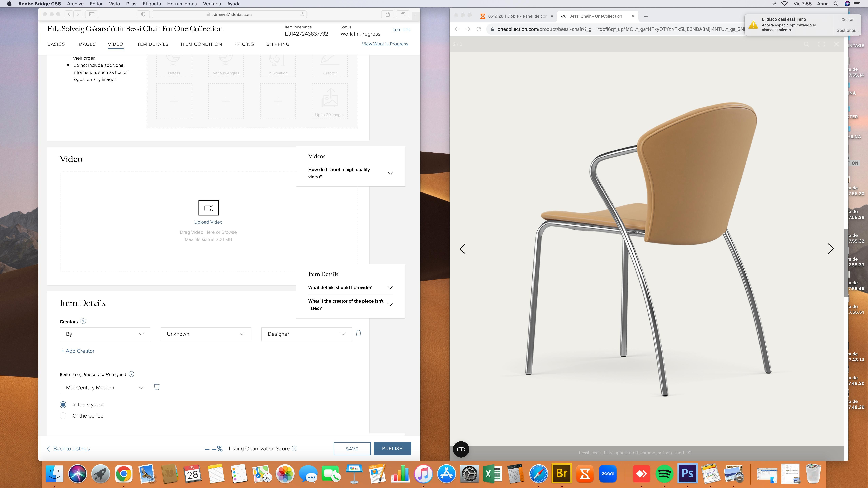Toggle the Safari sidebar button
Screen dimensions: 868x488
tap(92, 14)
